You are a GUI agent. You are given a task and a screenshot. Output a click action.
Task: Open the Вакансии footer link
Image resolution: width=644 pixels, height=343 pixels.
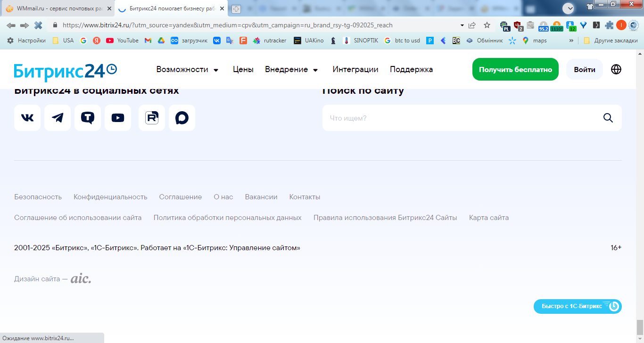tap(261, 197)
